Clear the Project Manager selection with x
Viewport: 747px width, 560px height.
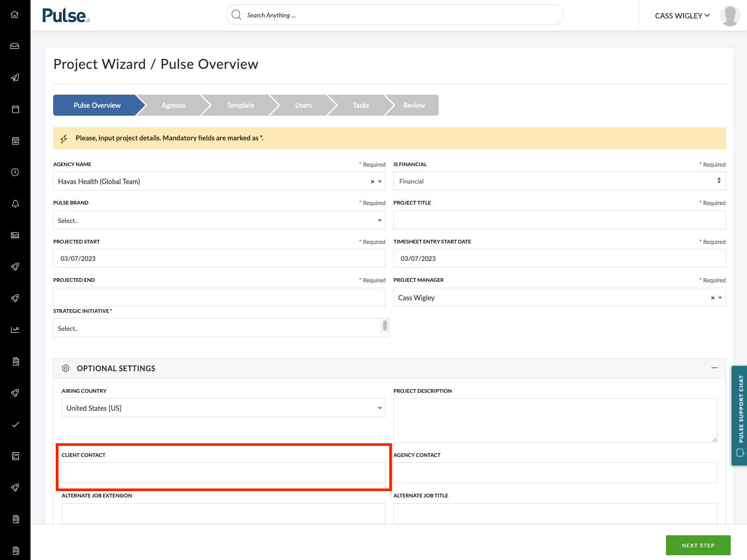coord(713,298)
